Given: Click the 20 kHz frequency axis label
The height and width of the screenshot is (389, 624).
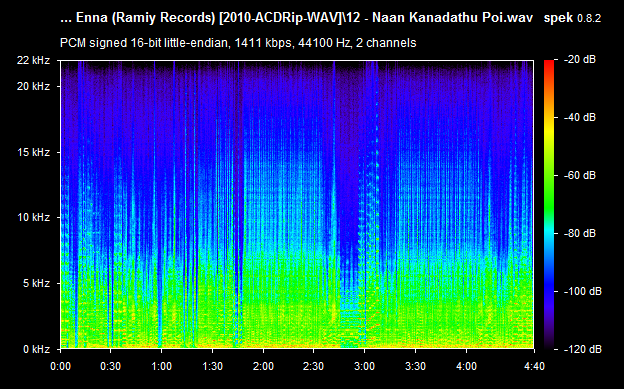Looking at the screenshot, I should pyautogui.click(x=33, y=86).
